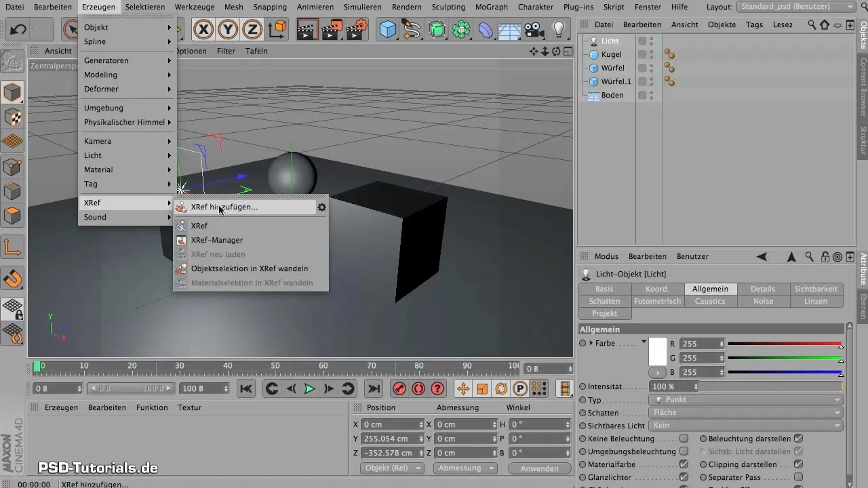
Task: Click the red R color slider
Action: pos(785,344)
